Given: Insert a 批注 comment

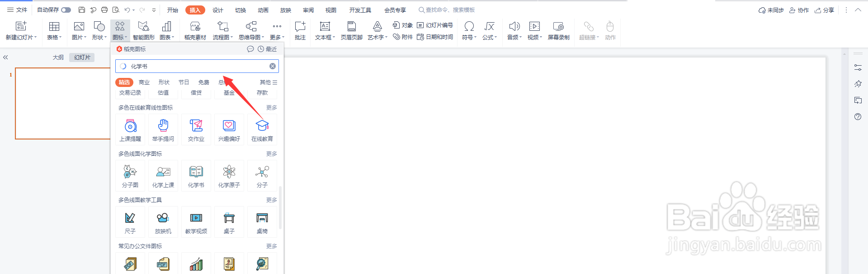Looking at the screenshot, I should 300,31.
